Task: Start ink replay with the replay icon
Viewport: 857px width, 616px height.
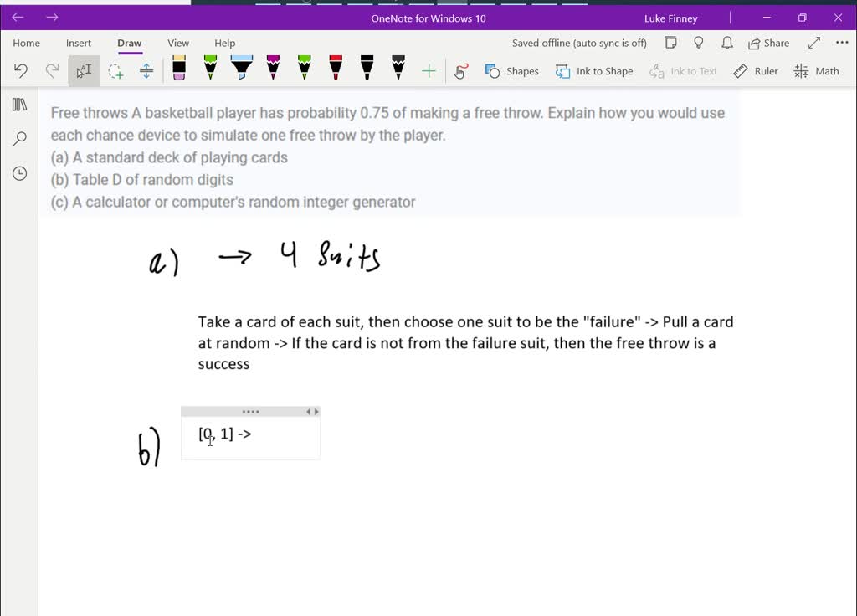Action: 460,71
